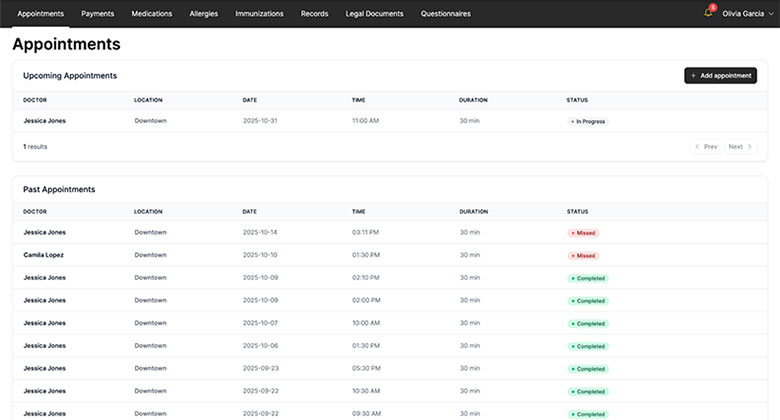Go to the Payments tab
This screenshot has width=780, height=420.
97,14
